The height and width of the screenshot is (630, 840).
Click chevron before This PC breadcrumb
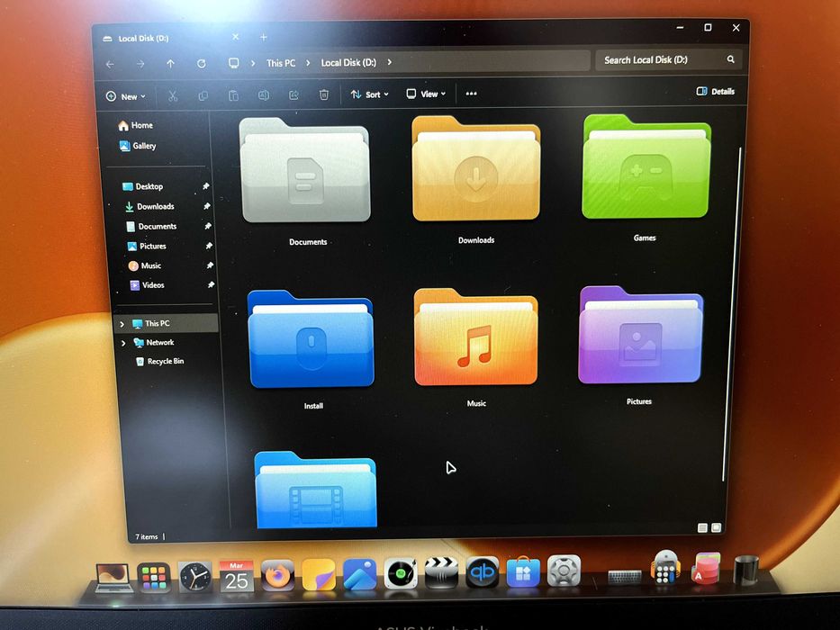253,63
